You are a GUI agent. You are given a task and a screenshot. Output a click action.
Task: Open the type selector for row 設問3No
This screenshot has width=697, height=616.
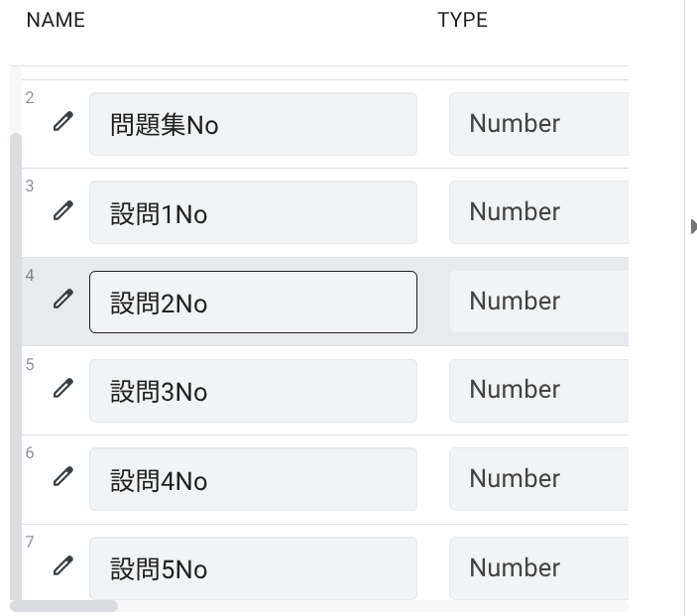pos(538,390)
